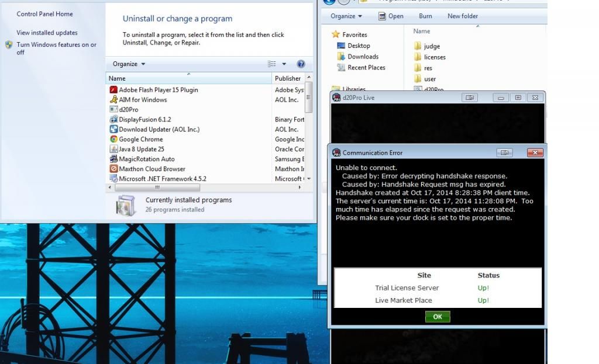This screenshot has width=599, height=364.
Task: Click Communication Error dialog title icon
Action: (x=336, y=152)
